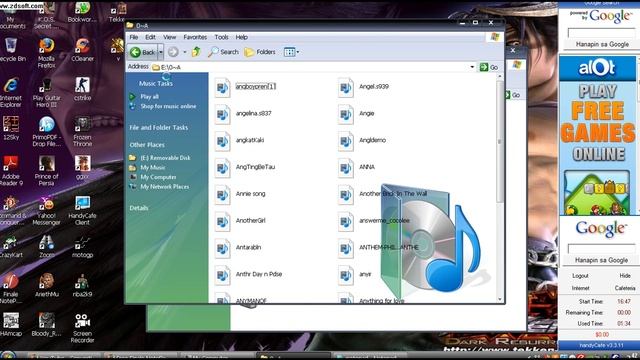Select the Annie song file icon

click(222, 195)
